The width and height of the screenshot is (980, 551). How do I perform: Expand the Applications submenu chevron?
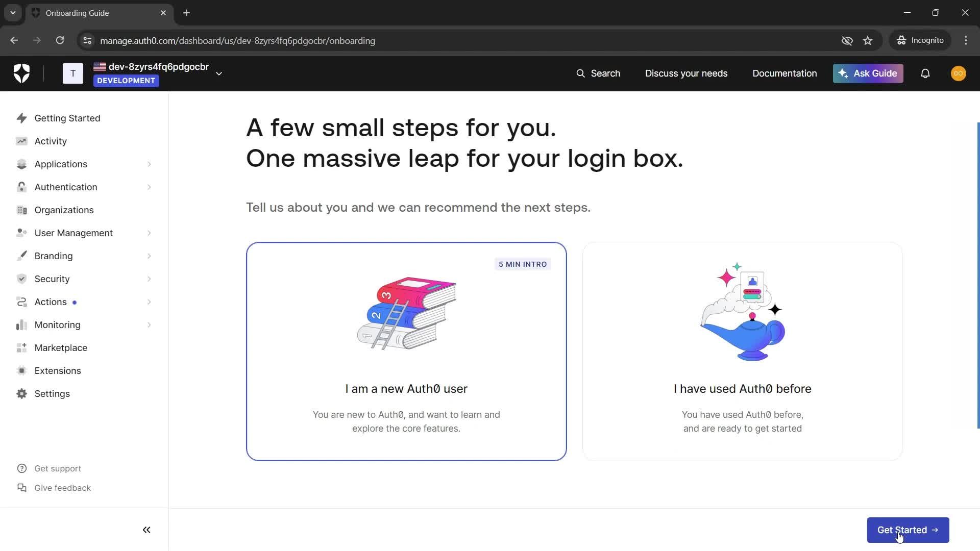coord(149,164)
